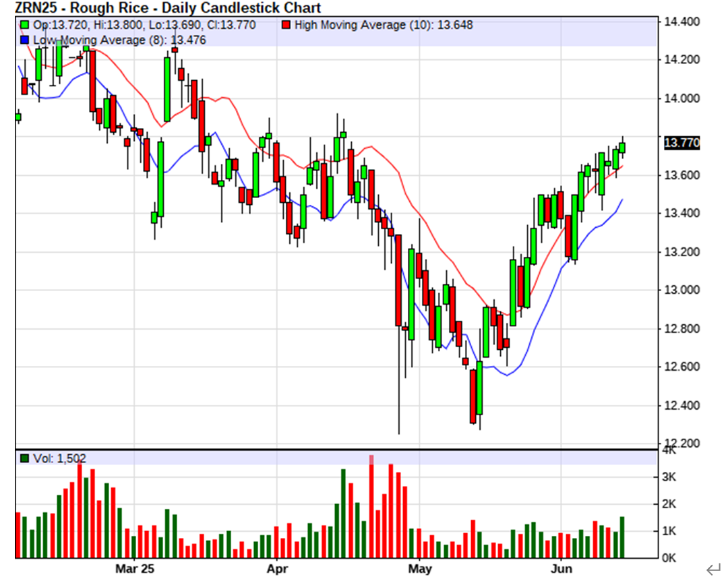Click the dark green Vol legend square

tap(24, 458)
